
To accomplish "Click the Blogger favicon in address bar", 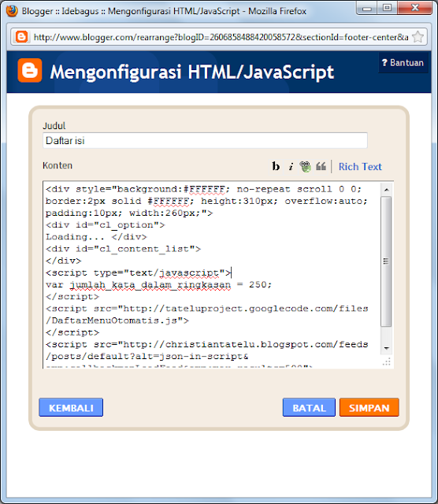I will coord(21,37).
